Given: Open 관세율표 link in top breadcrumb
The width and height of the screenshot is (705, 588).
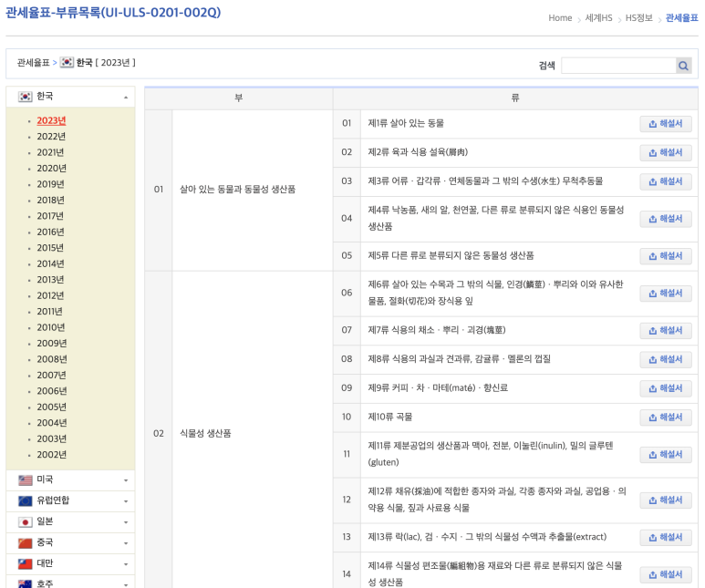Looking at the screenshot, I should pyautogui.click(x=681, y=18).
